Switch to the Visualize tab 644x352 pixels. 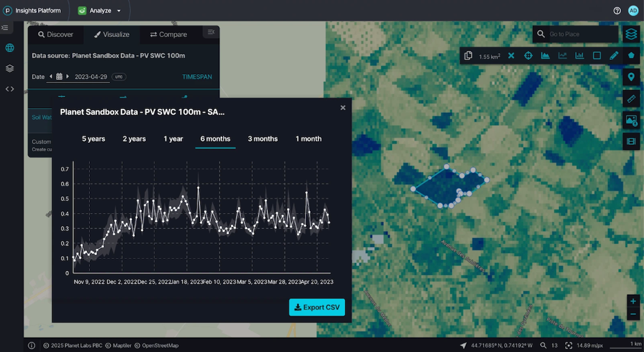click(112, 34)
